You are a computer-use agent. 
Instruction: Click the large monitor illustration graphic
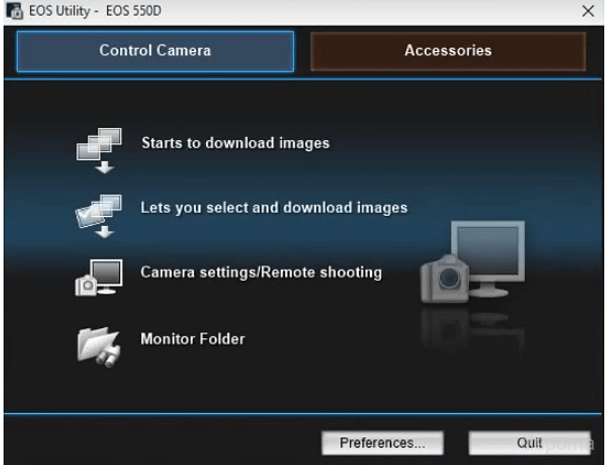[x=487, y=257]
